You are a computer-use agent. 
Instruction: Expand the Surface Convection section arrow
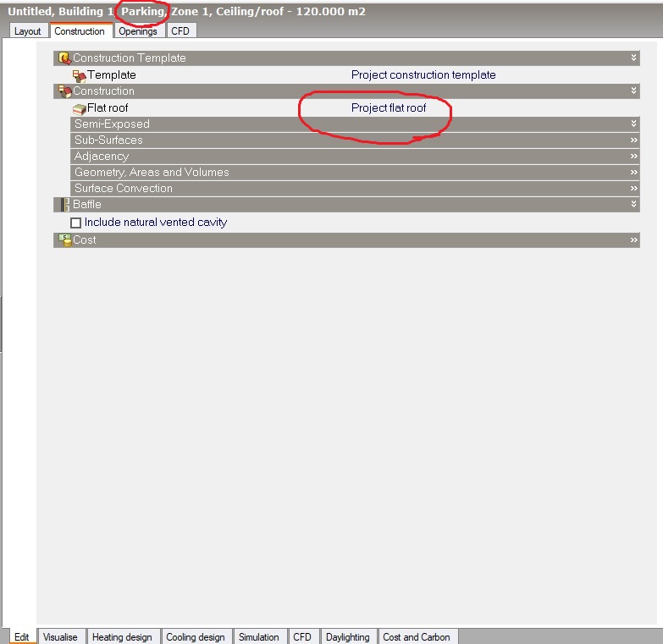coord(633,188)
